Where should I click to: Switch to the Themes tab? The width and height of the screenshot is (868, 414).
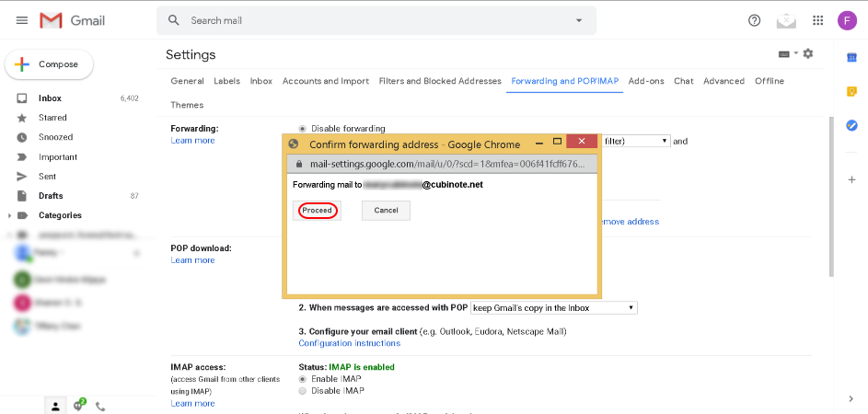point(187,105)
